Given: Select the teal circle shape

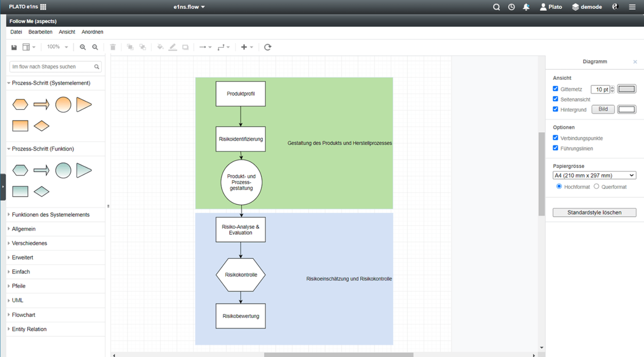Looking at the screenshot, I should pyautogui.click(x=63, y=170).
